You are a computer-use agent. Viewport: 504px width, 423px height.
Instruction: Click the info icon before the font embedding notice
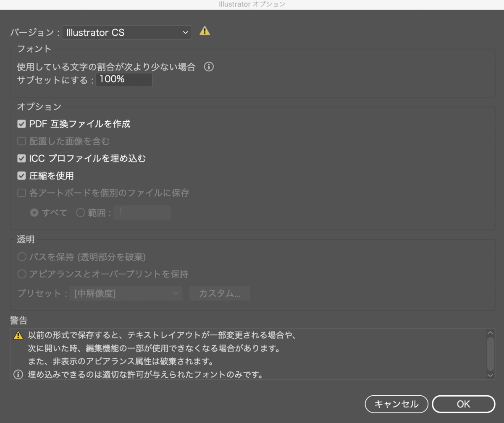(x=17, y=375)
